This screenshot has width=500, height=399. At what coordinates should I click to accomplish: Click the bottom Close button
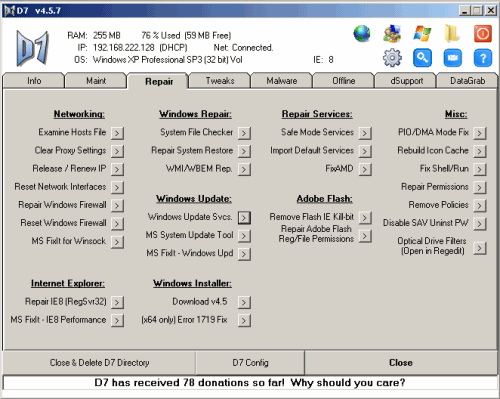[x=401, y=362]
